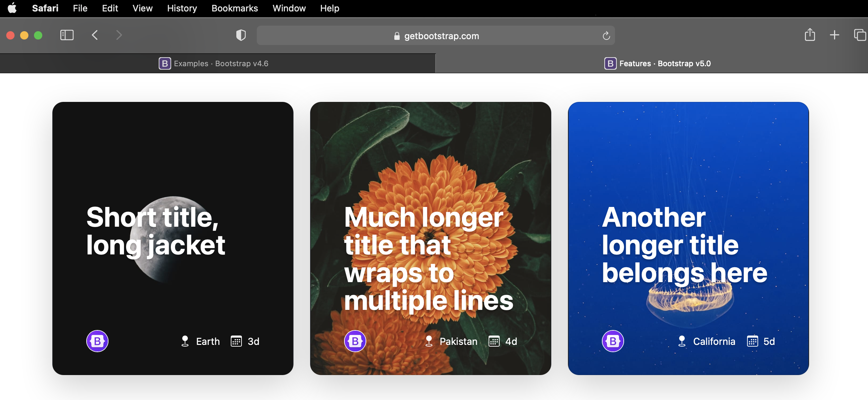The height and width of the screenshot is (400, 868).
Task: Open the Edit menu
Action: [x=110, y=8]
